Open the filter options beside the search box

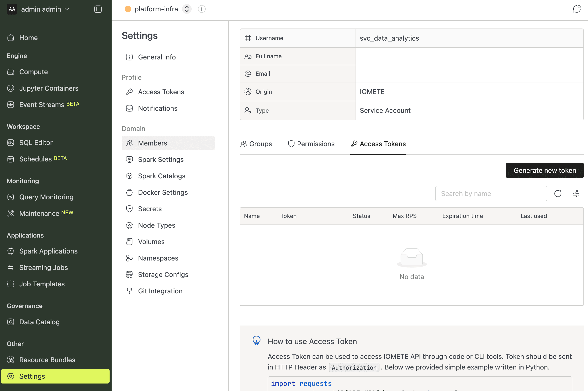click(x=576, y=194)
